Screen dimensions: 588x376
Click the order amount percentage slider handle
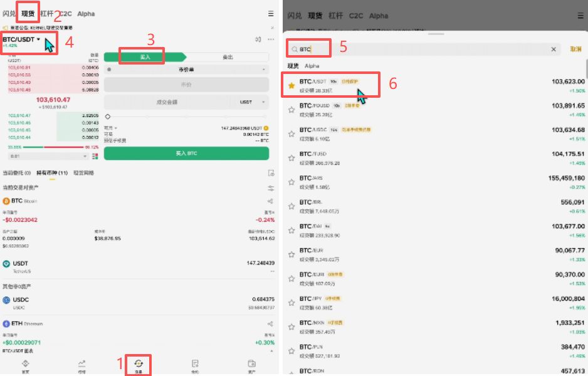point(108,117)
